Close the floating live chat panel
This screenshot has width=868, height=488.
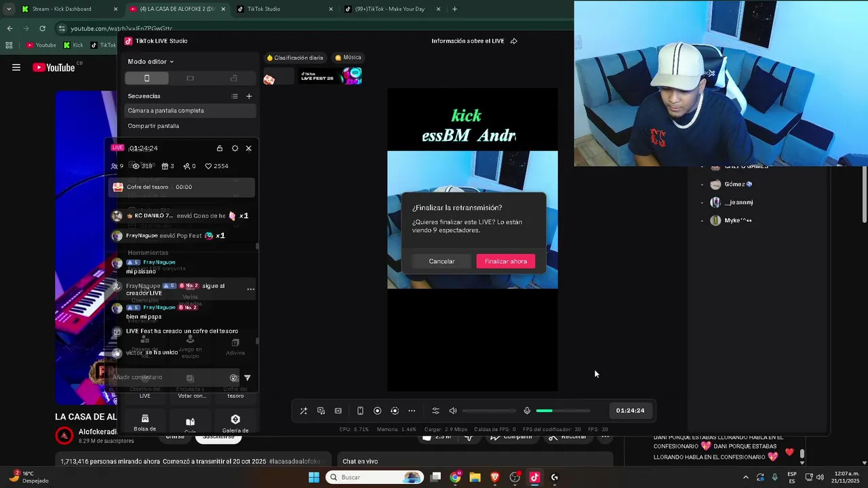tap(248, 148)
